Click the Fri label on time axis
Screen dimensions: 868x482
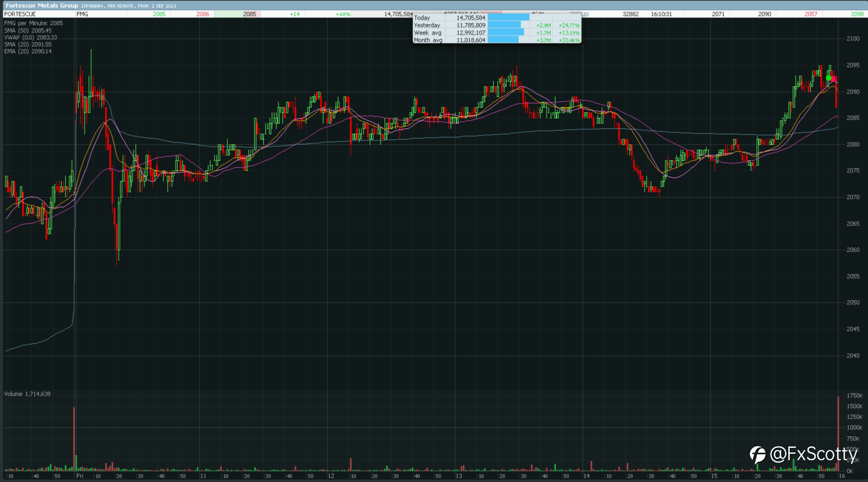coord(80,476)
